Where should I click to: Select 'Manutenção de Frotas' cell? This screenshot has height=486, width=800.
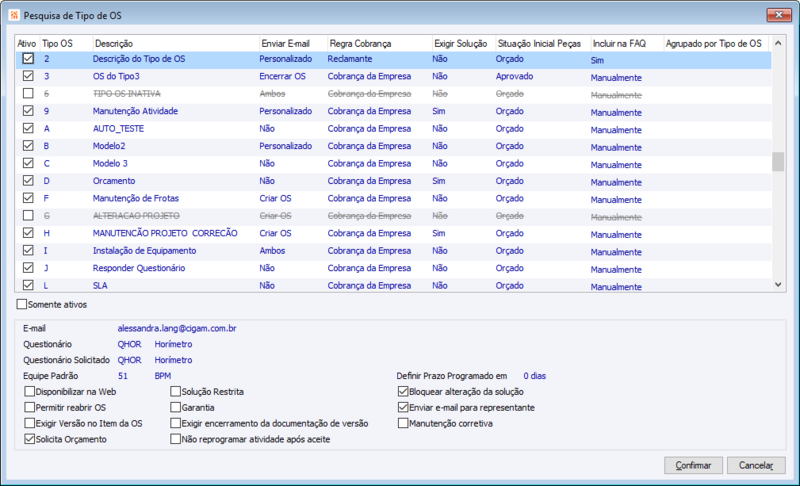pyautogui.click(x=136, y=198)
